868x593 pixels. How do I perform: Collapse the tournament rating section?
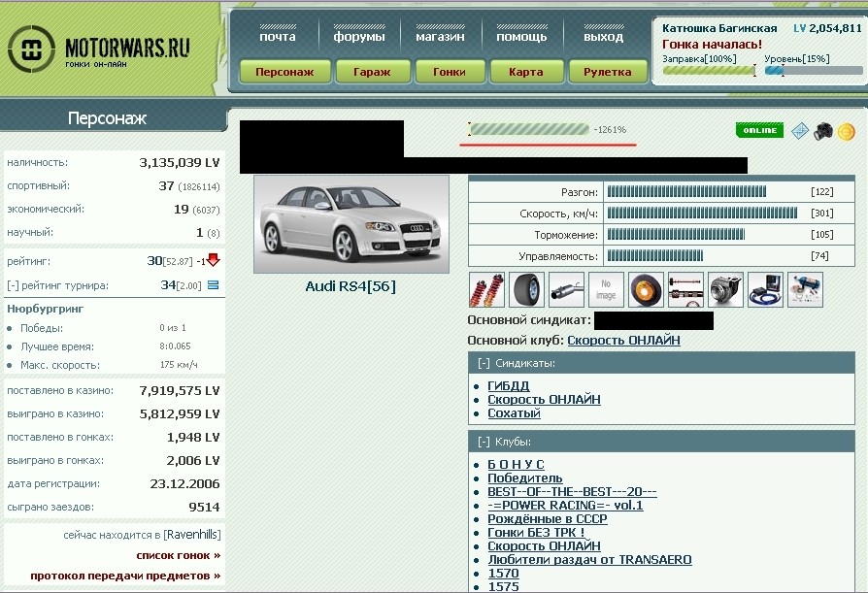pyautogui.click(x=13, y=285)
